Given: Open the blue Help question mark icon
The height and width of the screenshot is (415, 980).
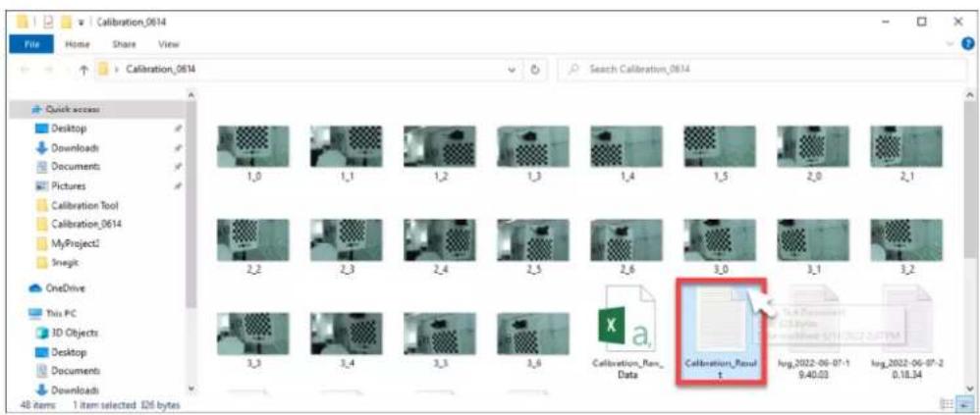Looking at the screenshot, I should (x=968, y=44).
